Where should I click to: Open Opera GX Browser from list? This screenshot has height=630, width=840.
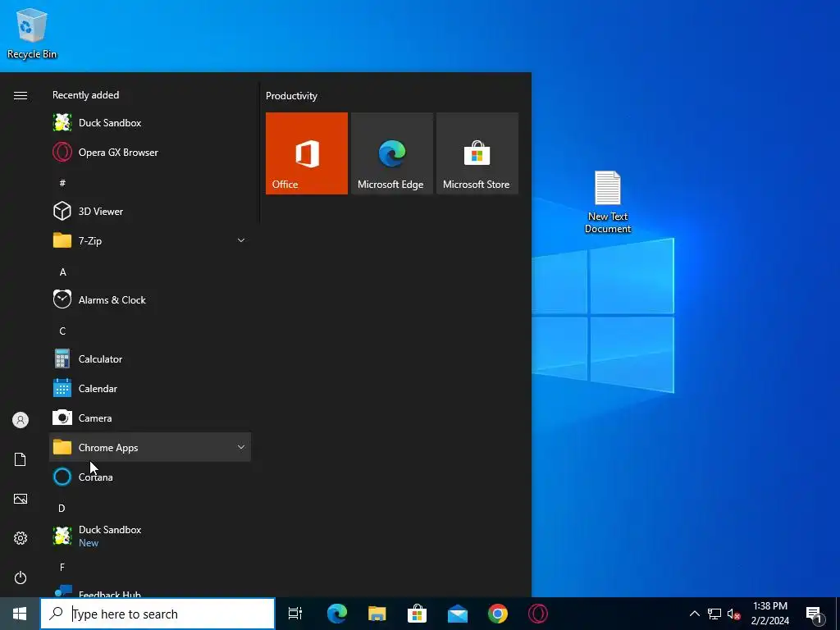tap(150, 152)
